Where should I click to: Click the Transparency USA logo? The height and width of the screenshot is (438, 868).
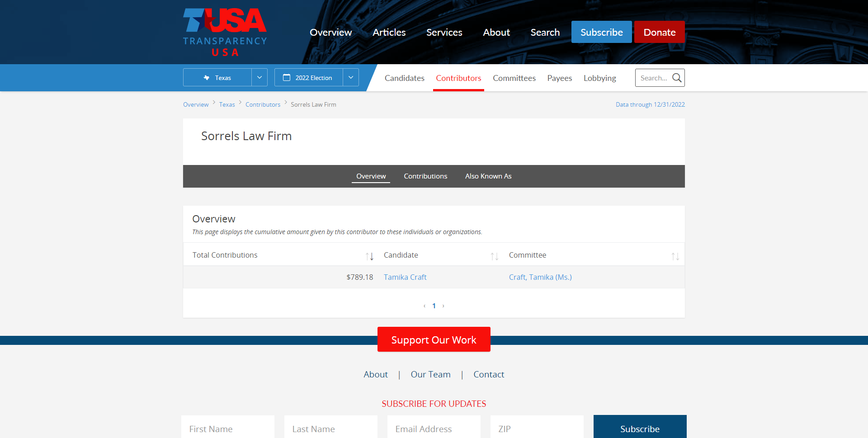[225, 32]
